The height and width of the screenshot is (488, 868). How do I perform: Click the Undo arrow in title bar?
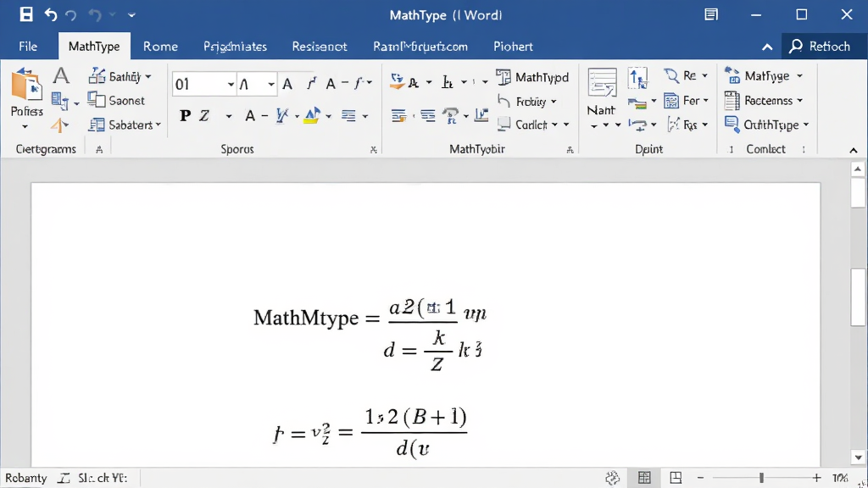coord(51,15)
